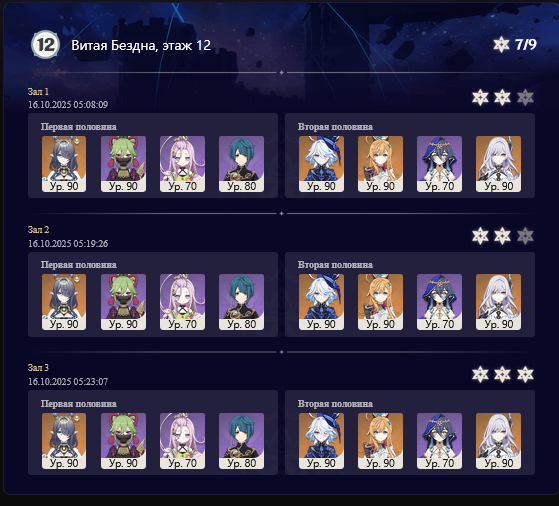This screenshot has height=506, width=559.
Task: Select the blue-hooded level 70 character in Зал 1
Action: pyautogui.click(x=439, y=164)
